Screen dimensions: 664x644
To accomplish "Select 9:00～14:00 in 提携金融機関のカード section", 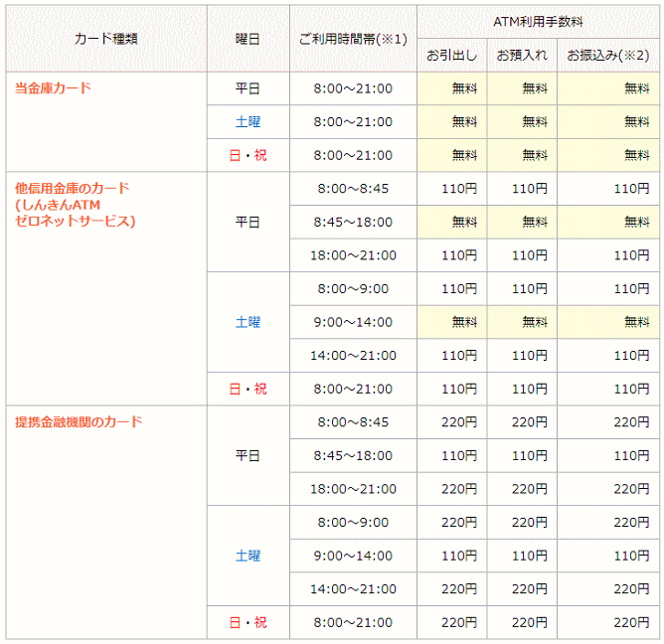I will click(353, 556).
